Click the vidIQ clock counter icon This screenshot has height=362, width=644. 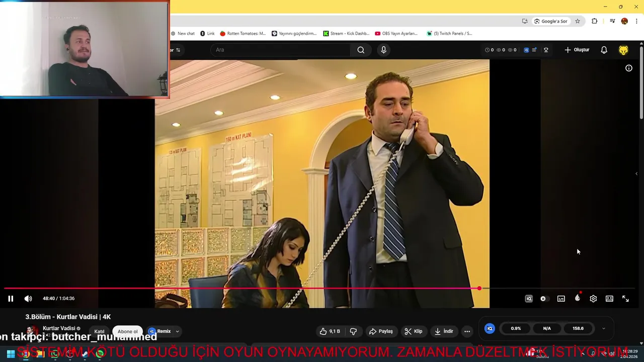click(x=487, y=50)
